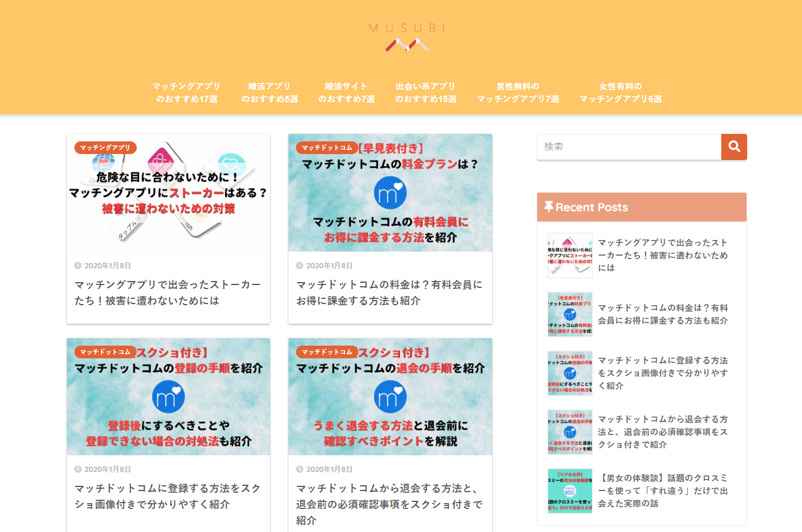The height and width of the screenshot is (532, 802).
Task: Click the pin icon beside Recent Posts
Action: tap(549, 207)
